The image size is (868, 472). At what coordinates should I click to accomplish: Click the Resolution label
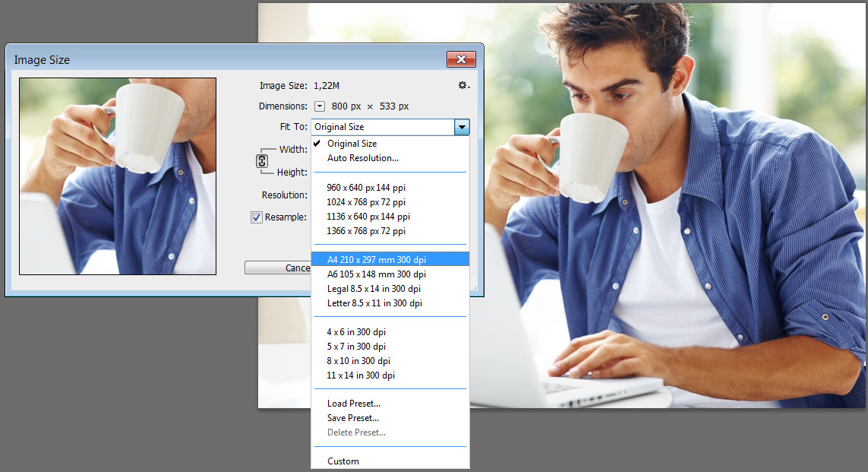[x=285, y=195]
